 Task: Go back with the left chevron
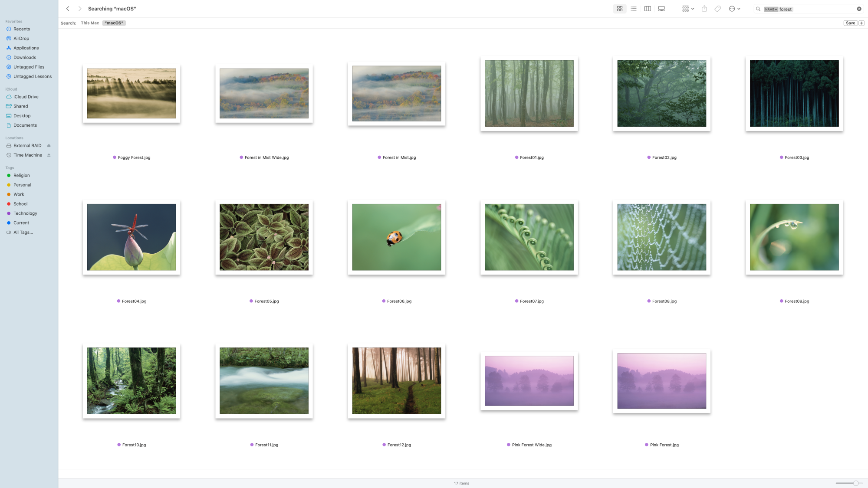click(68, 9)
